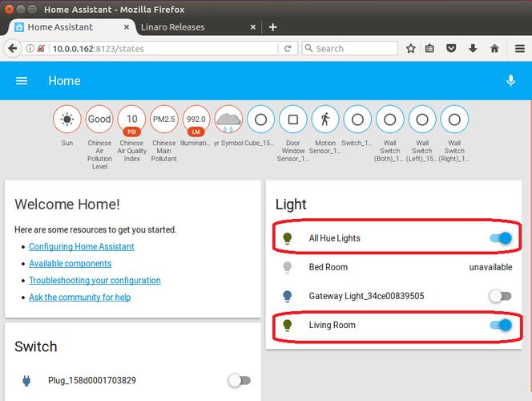Image resolution: width=532 pixels, height=401 pixels.
Task: Open Troubleshooting your configuration link
Action: point(95,281)
